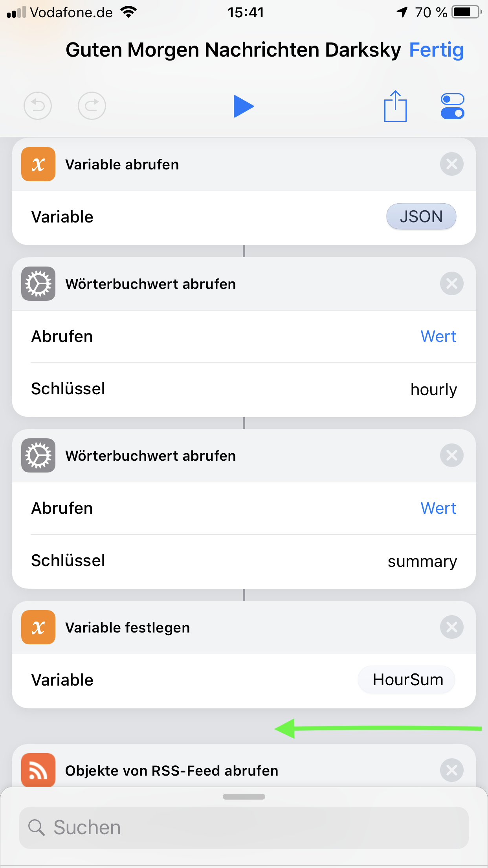
Task: Delete first Wörterbuchwert abrufen action
Action: tap(451, 283)
